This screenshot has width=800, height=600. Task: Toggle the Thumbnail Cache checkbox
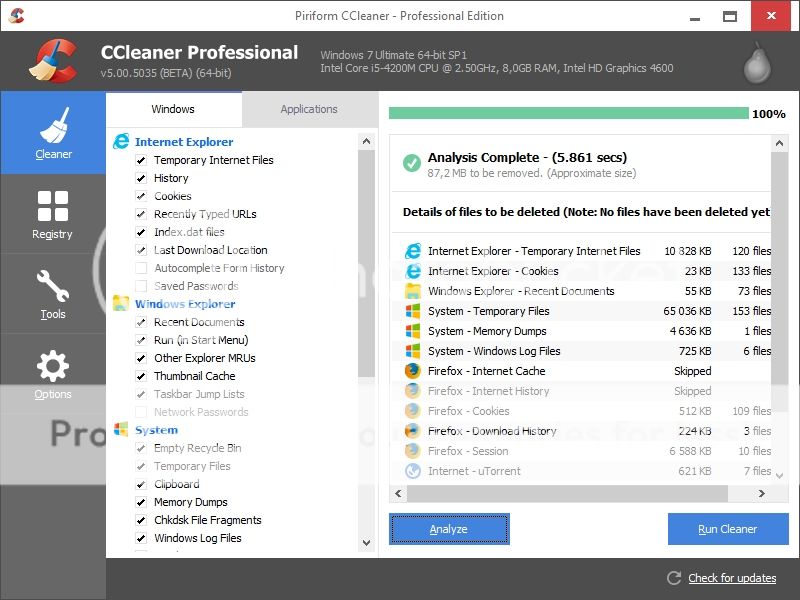click(141, 376)
